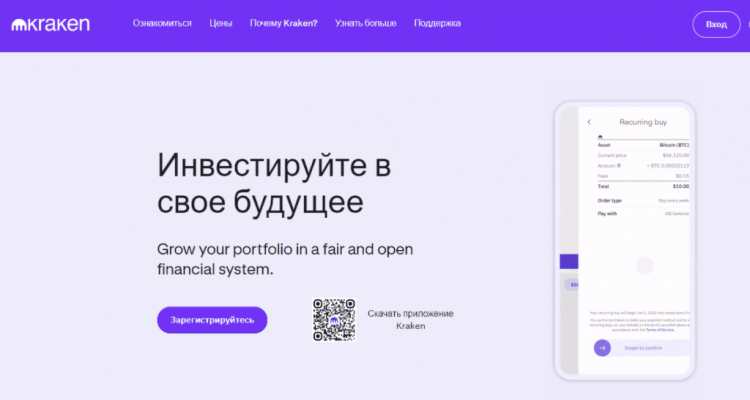
Task: Click the Asset row label
Action: 604,145
